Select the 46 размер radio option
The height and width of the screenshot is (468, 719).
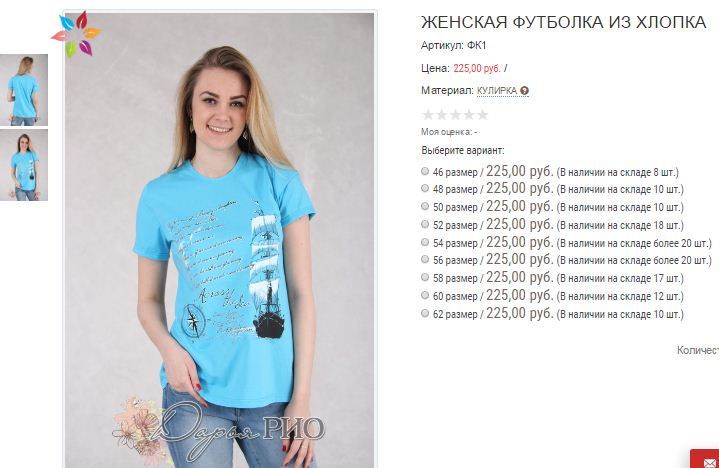click(x=425, y=171)
